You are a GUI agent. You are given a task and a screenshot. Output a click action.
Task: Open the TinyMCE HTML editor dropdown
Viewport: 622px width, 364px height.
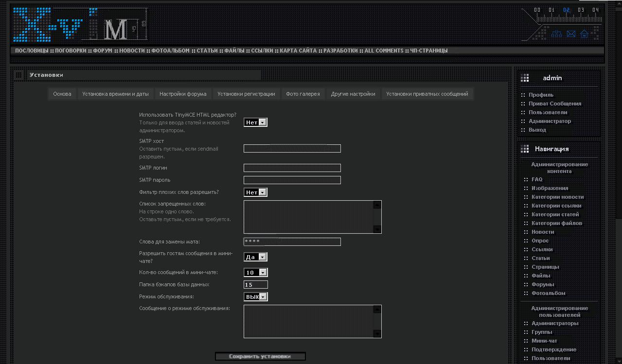(255, 122)
